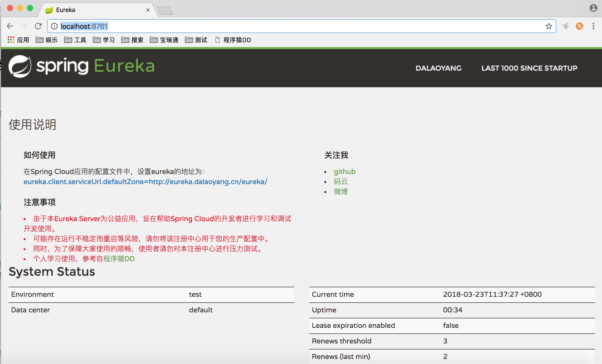Click the eureka defaultZone URL link
The height and width of the screenshot is (364, 602).
click(x=145, y=181)
